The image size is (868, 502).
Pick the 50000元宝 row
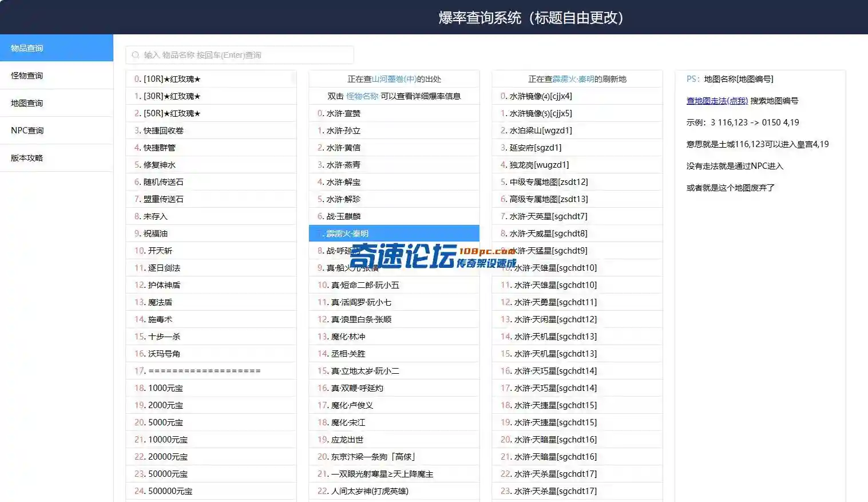[x=211, y=474]
